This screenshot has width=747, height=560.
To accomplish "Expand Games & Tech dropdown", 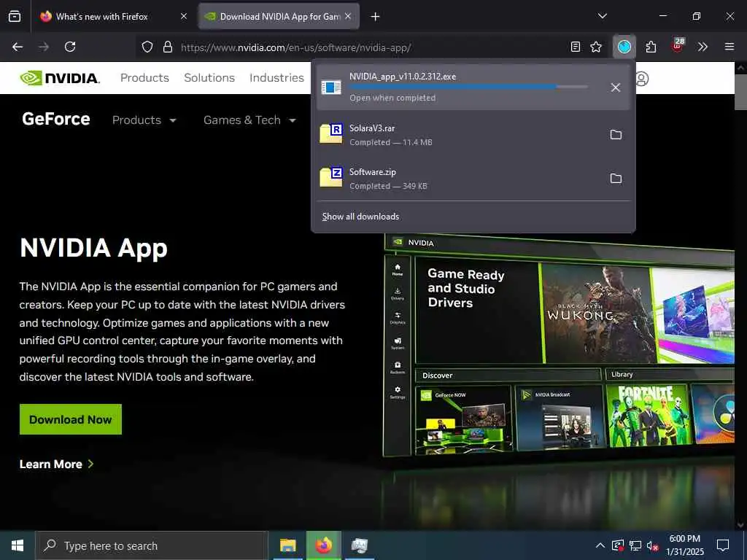I will coord(249,120).
